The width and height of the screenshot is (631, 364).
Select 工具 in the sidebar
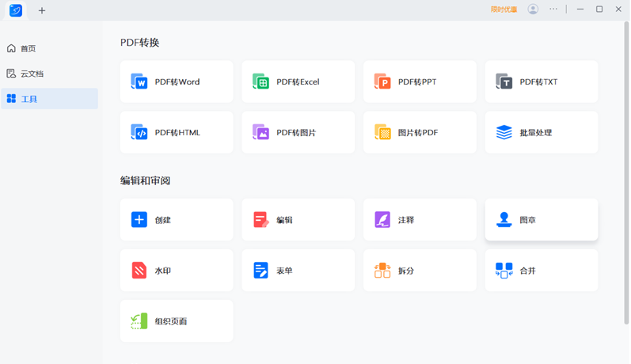pyautogui.click(x=50, y=99)
